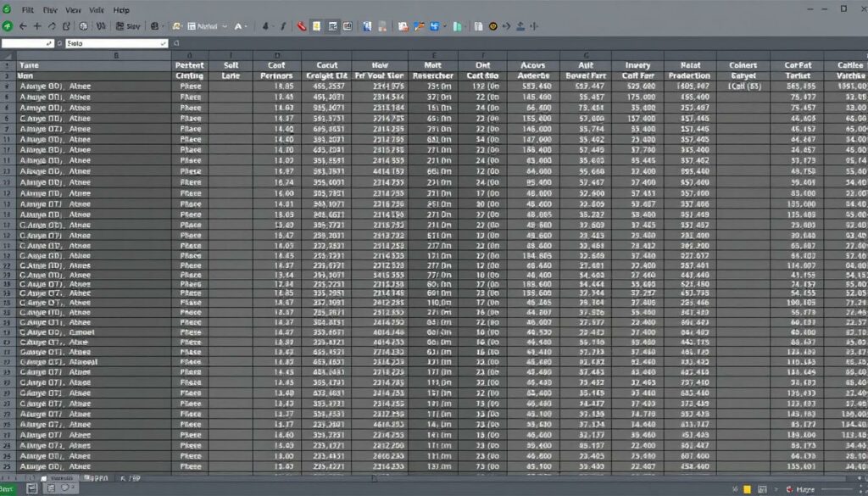Click the Siev save button in toolbar
This screenshot has height=496, width=868.
pyautogui.click(x=129, y=26)
